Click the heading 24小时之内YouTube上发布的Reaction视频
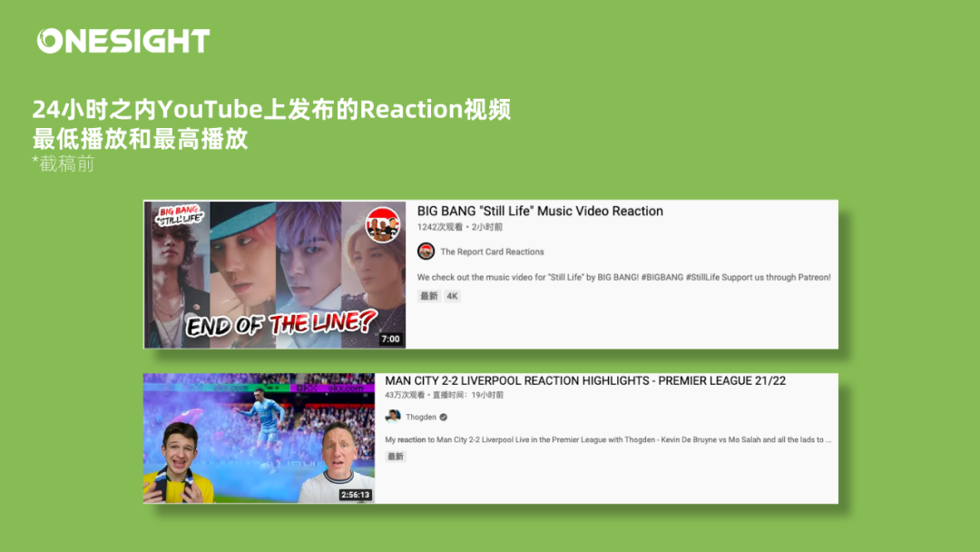This screenshot has height=552, width=980. coord(272,109)
